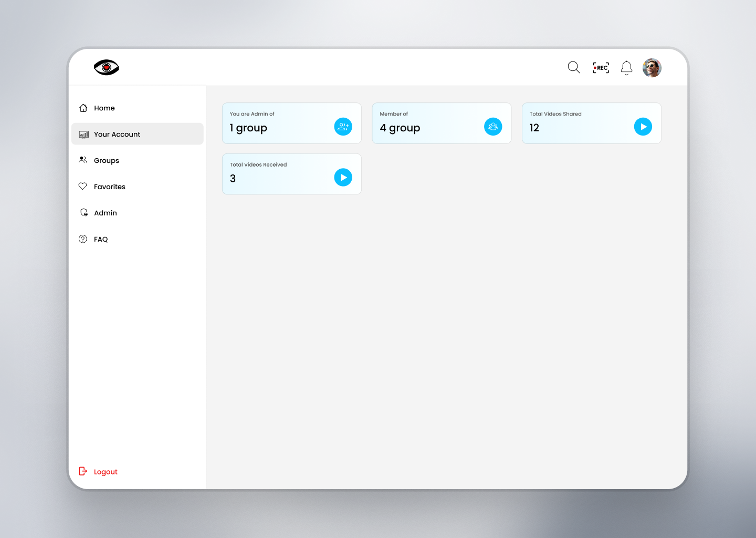Click the red Logout door icon

pyautogui.click(x=83, y=471)
